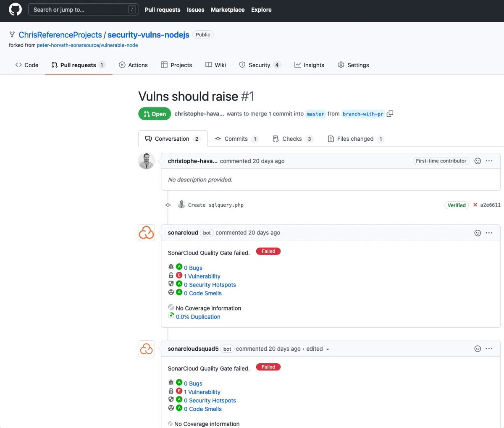Open the GitHub home logo
The height and width of the screenshot is (428, 504).
pyautogui.click(x=15, y=10)
